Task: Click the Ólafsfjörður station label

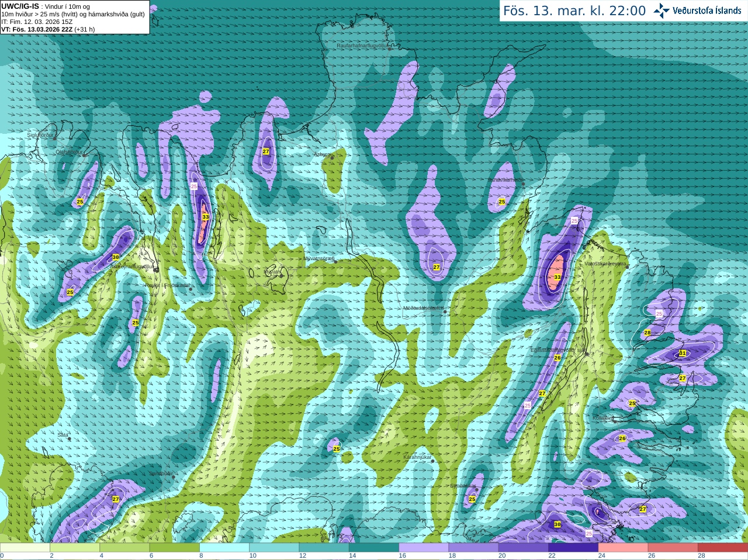Action: pos(70,152)
